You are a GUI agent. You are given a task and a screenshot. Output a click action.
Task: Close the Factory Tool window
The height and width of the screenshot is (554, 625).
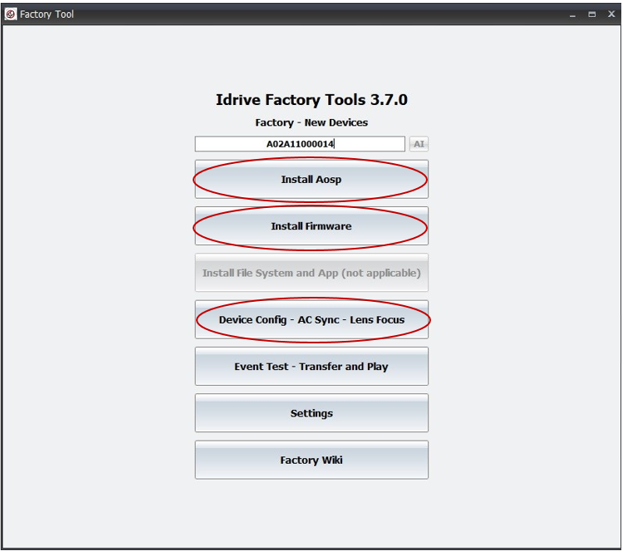[x=611, y=14]
